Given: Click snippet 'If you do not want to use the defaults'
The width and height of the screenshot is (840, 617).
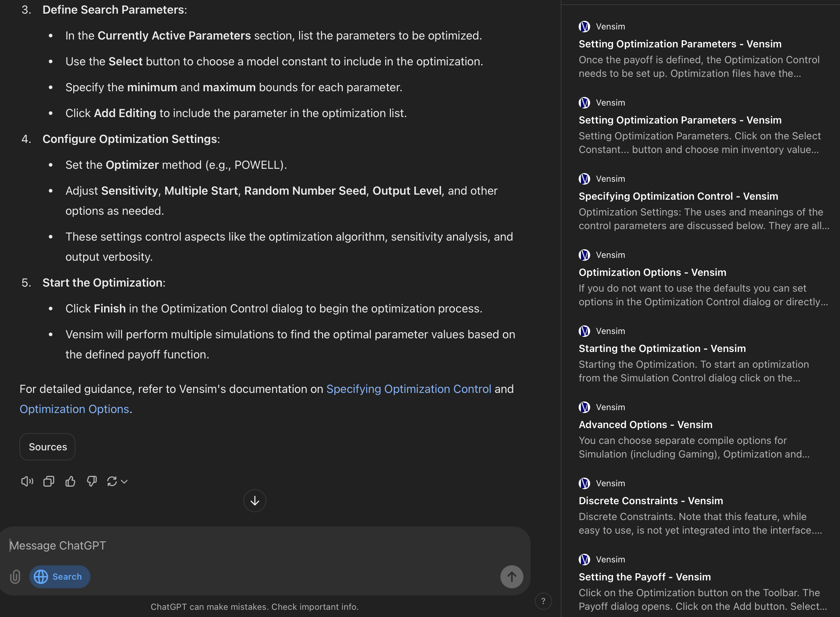Looking at the screenshot, I should tap(703, 295).
